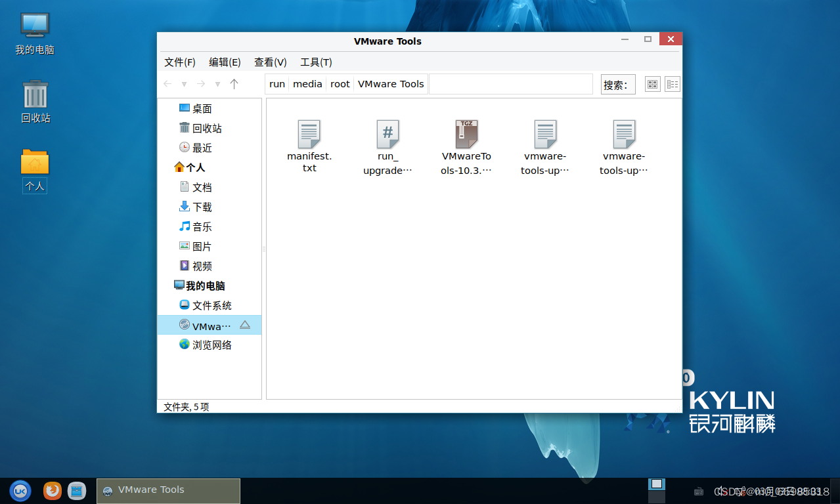840x504 pixels.
Task: Open the 文件(F) menu
Action: tap(180, 62)
